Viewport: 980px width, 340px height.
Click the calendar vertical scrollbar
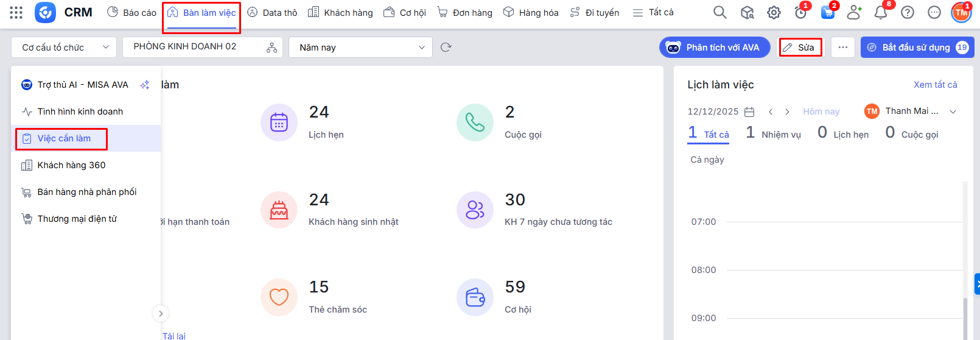tap(964, 316)
